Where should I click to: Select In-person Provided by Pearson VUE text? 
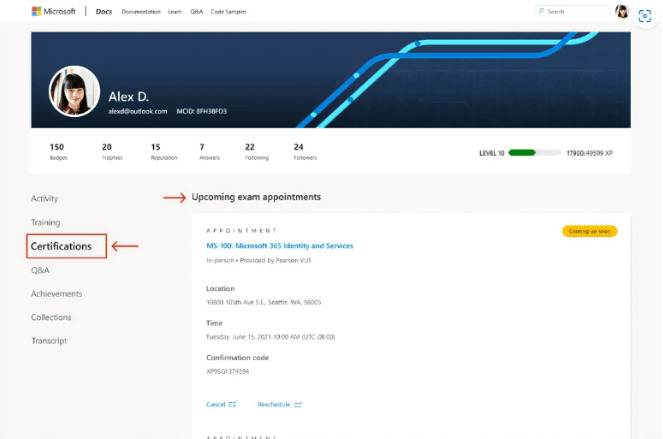pyautogui.click(x=259, y=261)
